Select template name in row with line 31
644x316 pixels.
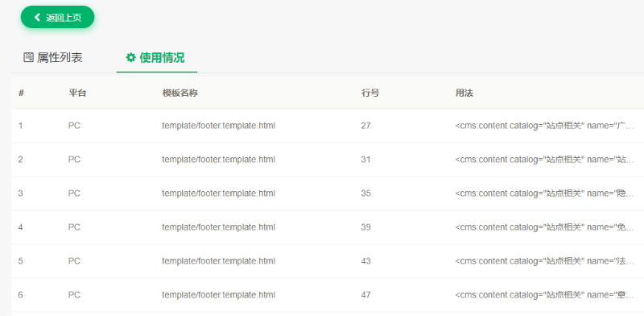click(x=218, y=160)
